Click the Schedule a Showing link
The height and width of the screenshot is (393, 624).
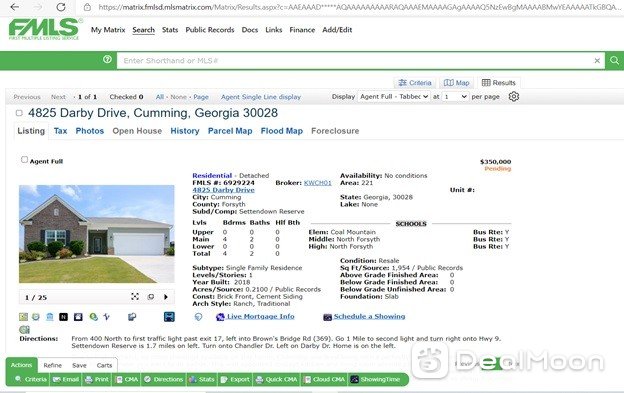click(369, 316)
